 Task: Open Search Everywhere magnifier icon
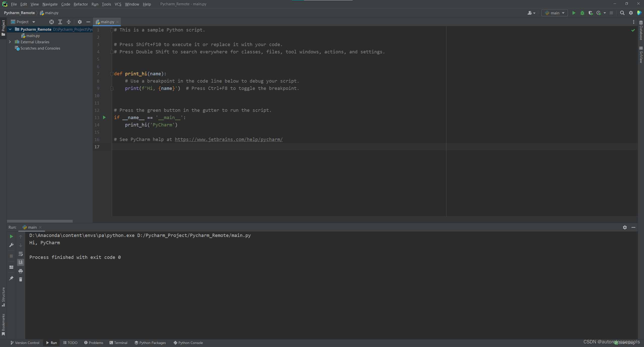coord(622,13)
